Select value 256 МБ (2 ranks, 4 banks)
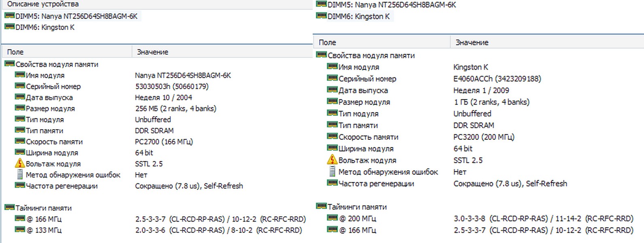Viewport: 644px width, 243px height. tap(176, 109)
